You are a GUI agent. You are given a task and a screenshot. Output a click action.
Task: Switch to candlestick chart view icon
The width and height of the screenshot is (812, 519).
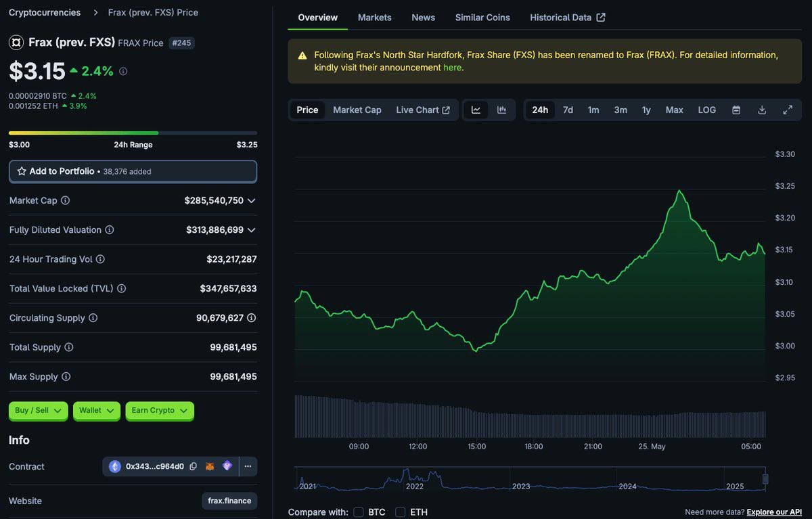(x=501, y=110)
